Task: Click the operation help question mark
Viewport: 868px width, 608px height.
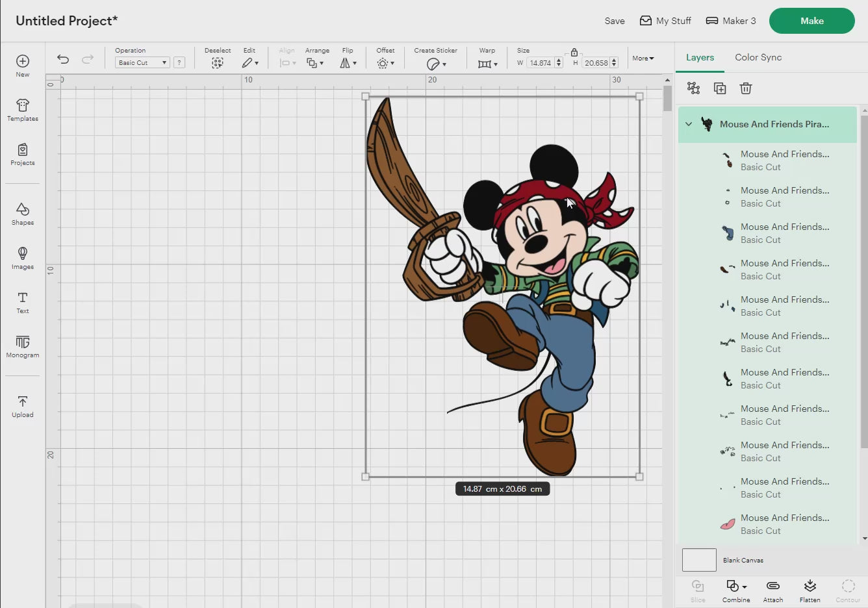Action: click(x=179, y=62)
